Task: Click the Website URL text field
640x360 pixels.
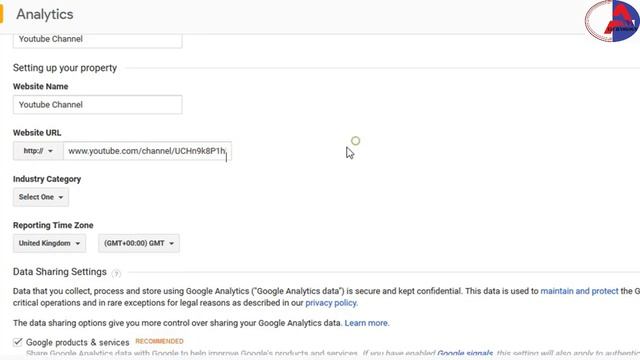Action: click(147, 151)
